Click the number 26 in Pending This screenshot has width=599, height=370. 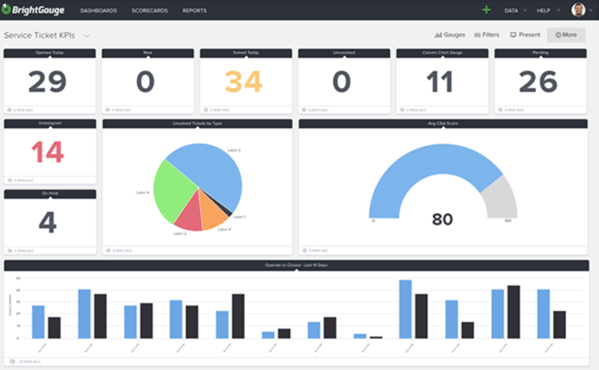tap(538, 82)
